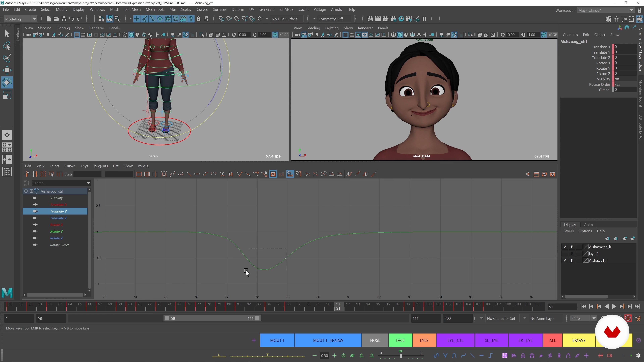Open the Tangents menu in the Graph Editor
The image size is (644, 362).
tap(100, 166)
